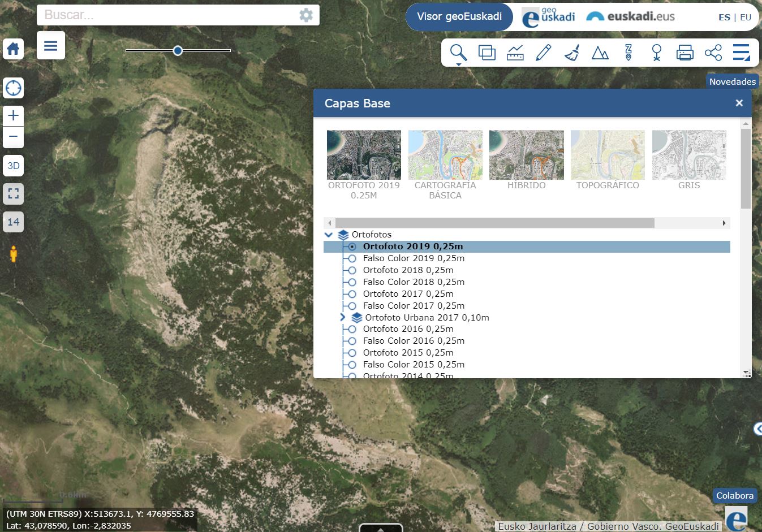Select Falso Color 2019 0,25m radio button
This screenshot has width=762, height=532.
click(352, 258)
